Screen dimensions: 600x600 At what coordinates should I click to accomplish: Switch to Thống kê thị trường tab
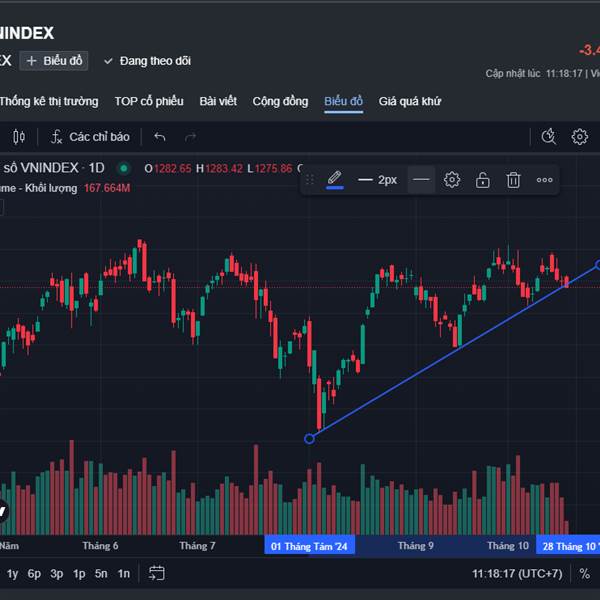tap(49, 101)
